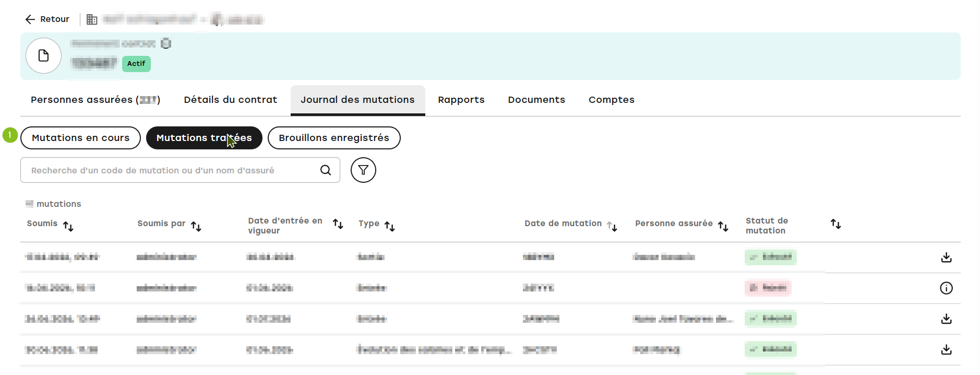Sort by Date d'entrée en vigueur

click(x=338, y=224)
